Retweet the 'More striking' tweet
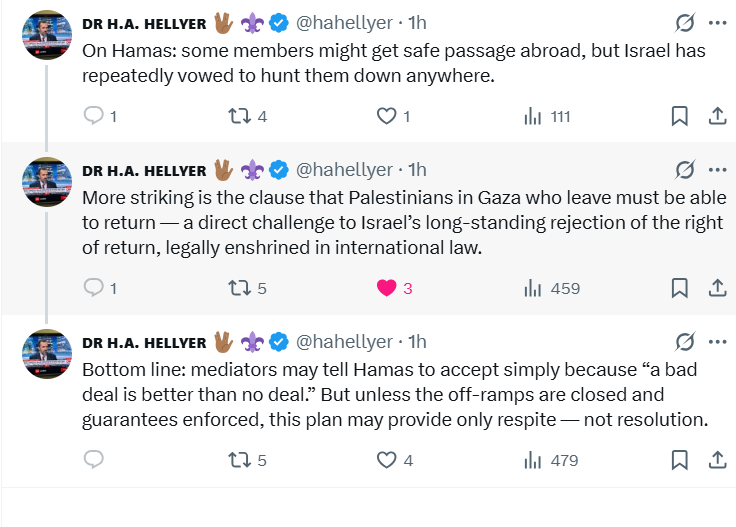This screenshot has width=736, height=527. click(239, 288)
